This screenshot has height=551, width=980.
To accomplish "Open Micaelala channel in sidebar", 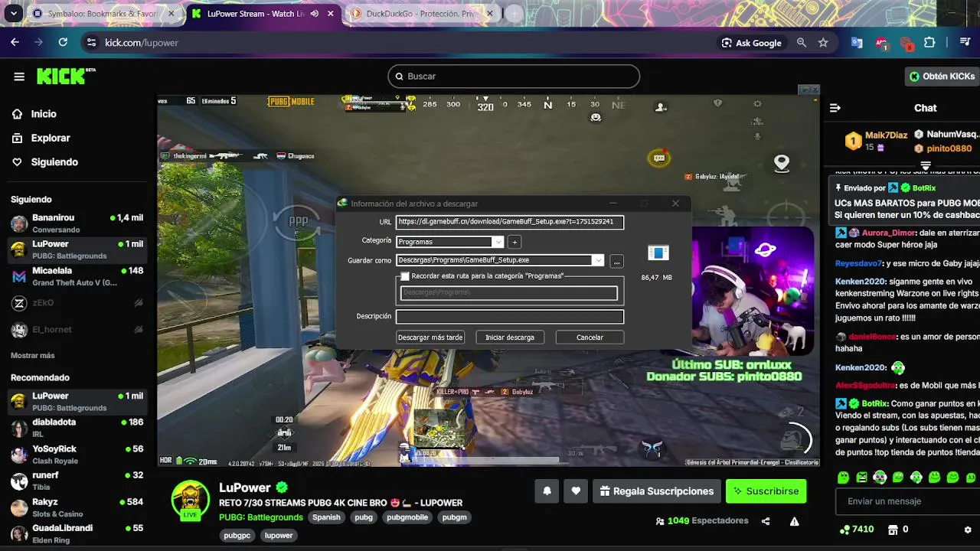I will 76,276.
